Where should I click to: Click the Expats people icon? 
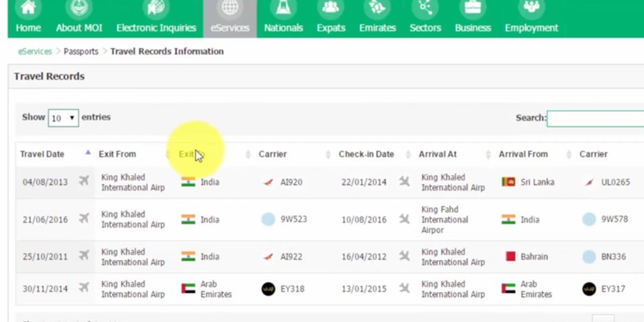click(x=330, y=8)
